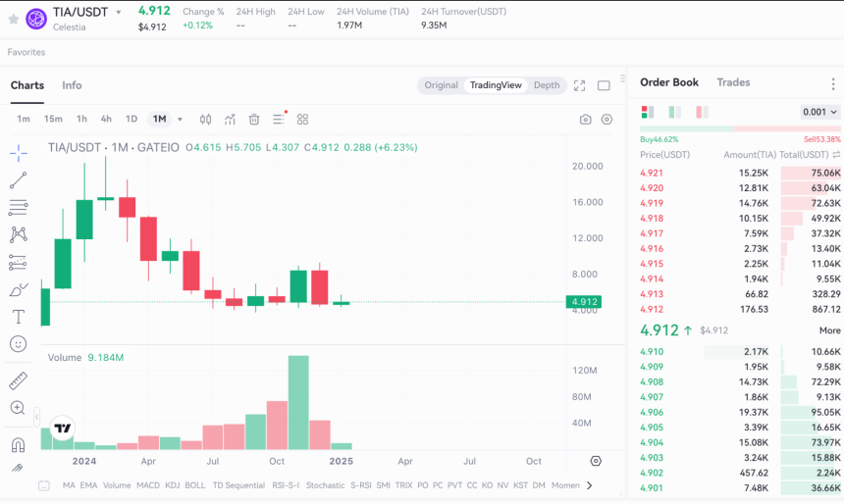Open the emoji icons tool
This screenshot has height=504, width=844.
[19, 344]
